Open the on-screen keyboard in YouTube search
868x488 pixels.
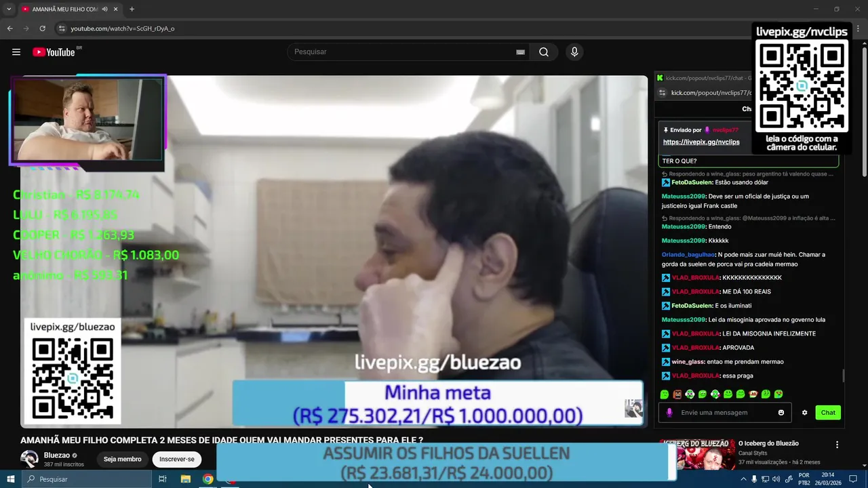coord(520,52)
